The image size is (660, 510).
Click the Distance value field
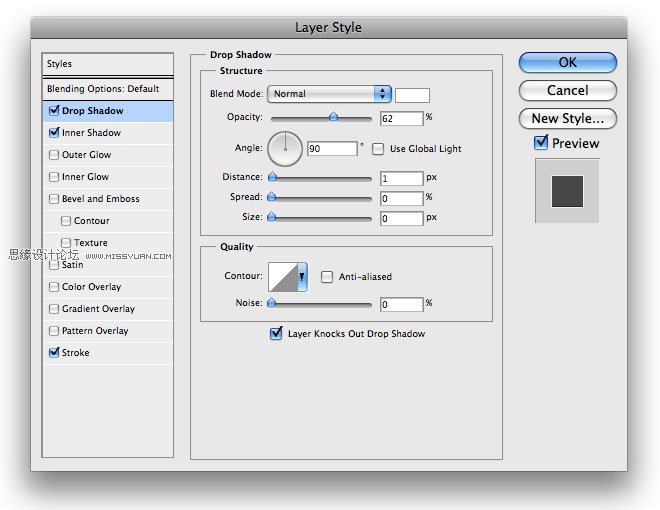[402, 178]
